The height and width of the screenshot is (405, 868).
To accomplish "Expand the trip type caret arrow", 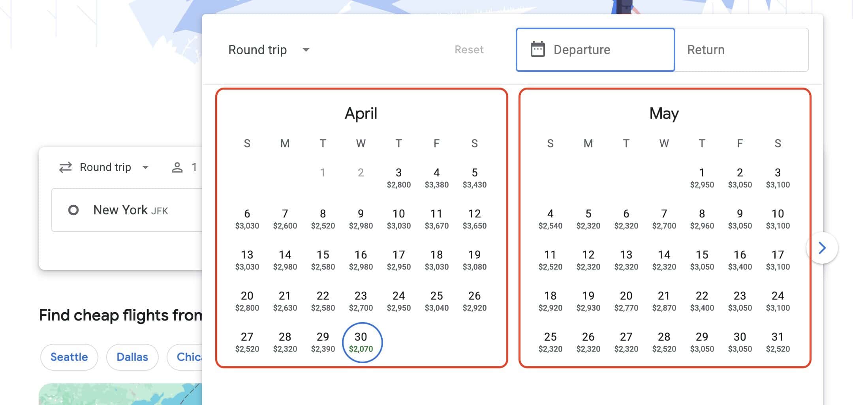I will (x=146, y=167).
